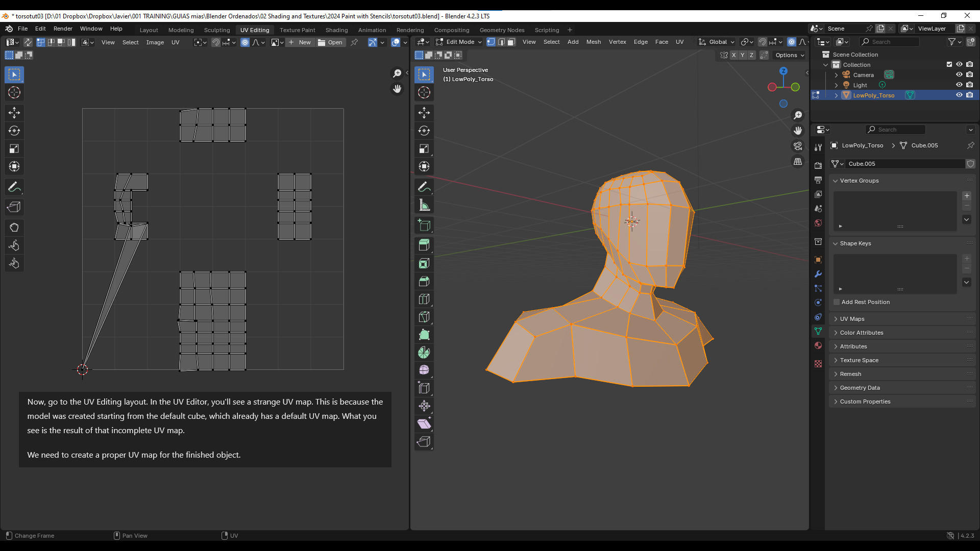Toggle X axis mirror in 3D viewport
Image resolution: width=980 pixels, height=551 pixels.
click(x=733, y=55)
